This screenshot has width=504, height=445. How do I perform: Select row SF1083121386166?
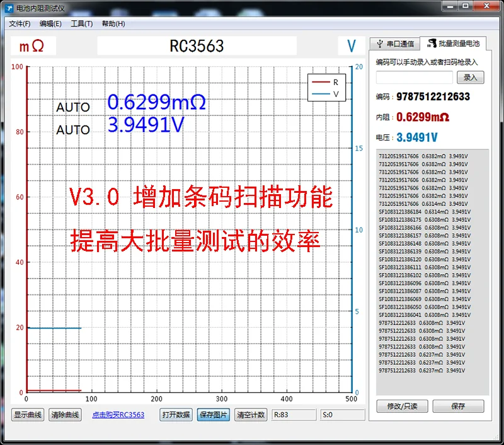tap(425, 228)
